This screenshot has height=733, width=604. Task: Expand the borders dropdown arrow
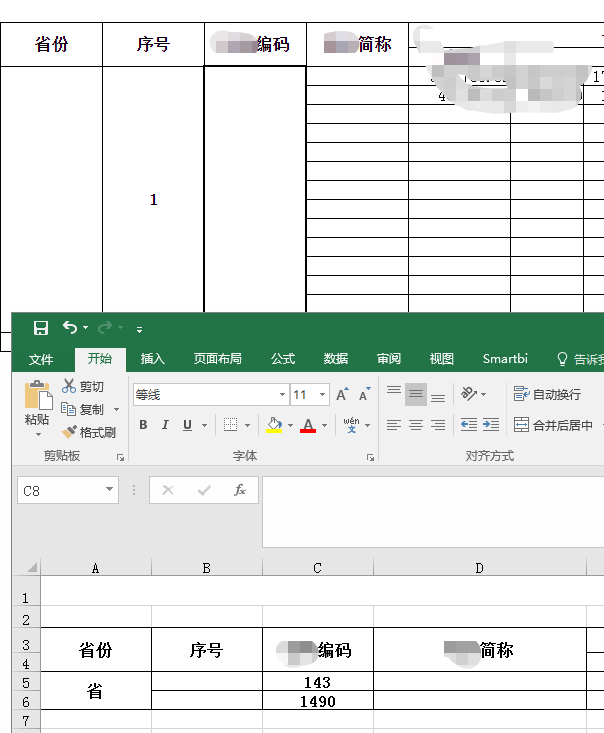pyautogui.click(x=247, y=425)
